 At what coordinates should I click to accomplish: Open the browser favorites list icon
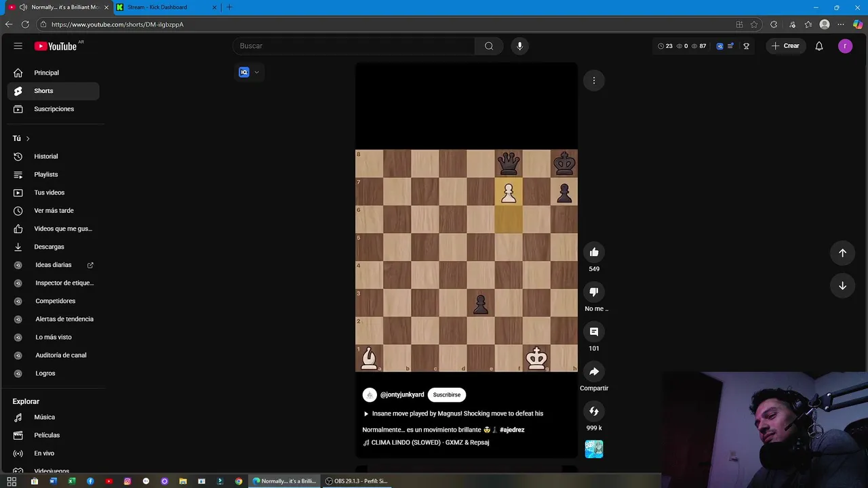[x=808, y=24]
